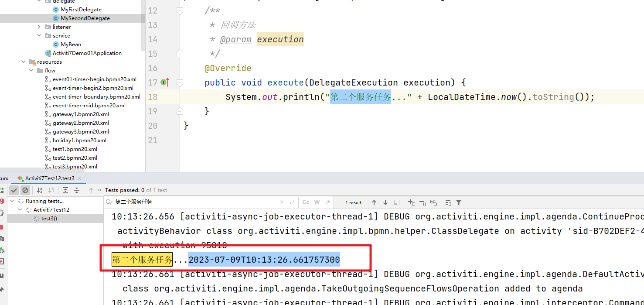Insert new line in search field
Viewport: 644px width, 305px height.
291,202
